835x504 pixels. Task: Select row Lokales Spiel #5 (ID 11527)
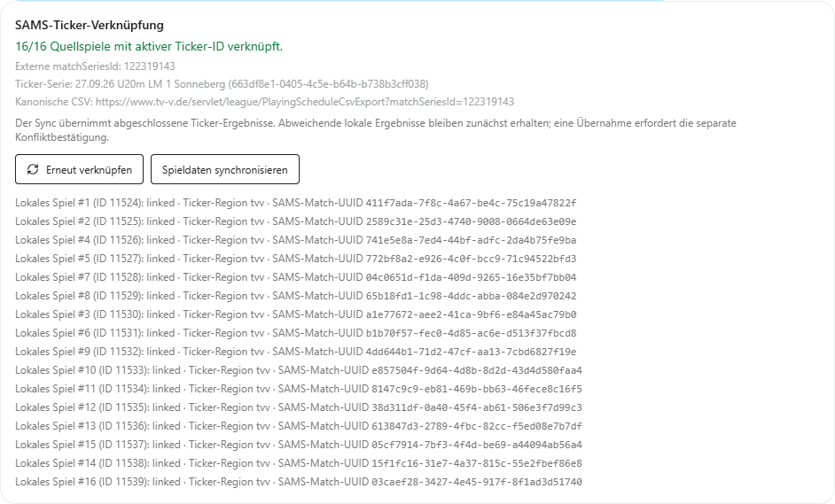(295, 259)
